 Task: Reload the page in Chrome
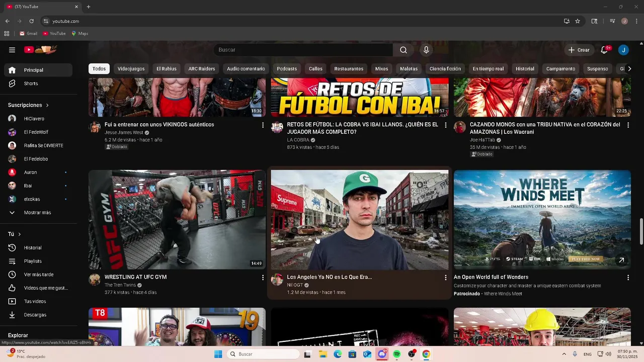pyautogui.click(x=31, y=21)
